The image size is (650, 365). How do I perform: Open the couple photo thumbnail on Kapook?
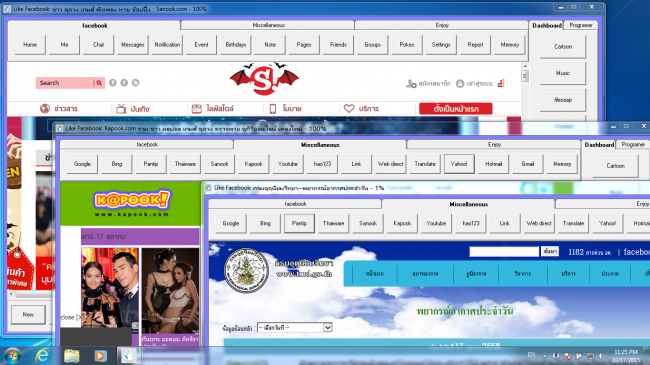click(110, 288)
